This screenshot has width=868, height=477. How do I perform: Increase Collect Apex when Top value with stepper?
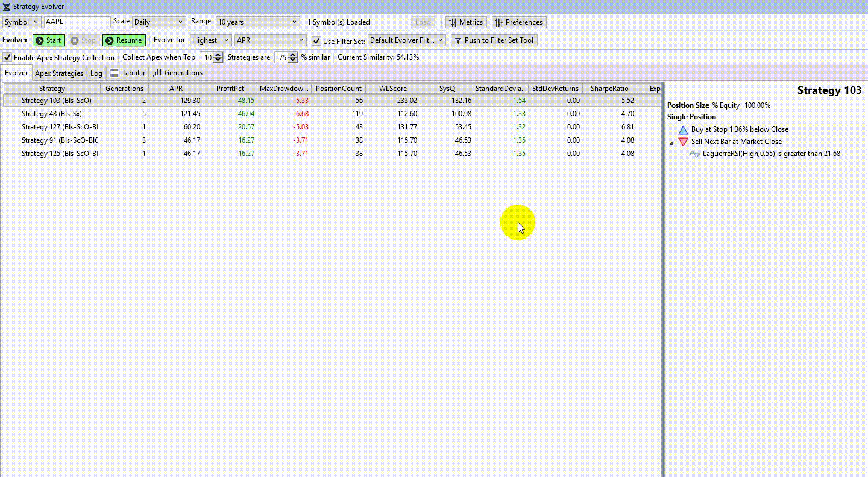click(218, 55)
